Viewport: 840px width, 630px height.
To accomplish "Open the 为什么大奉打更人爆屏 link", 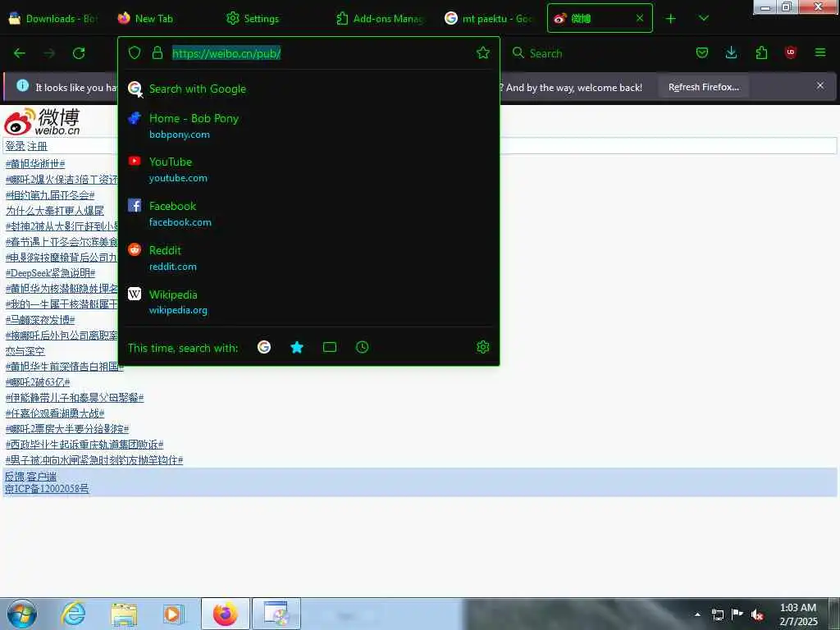I will coord(55,211).
